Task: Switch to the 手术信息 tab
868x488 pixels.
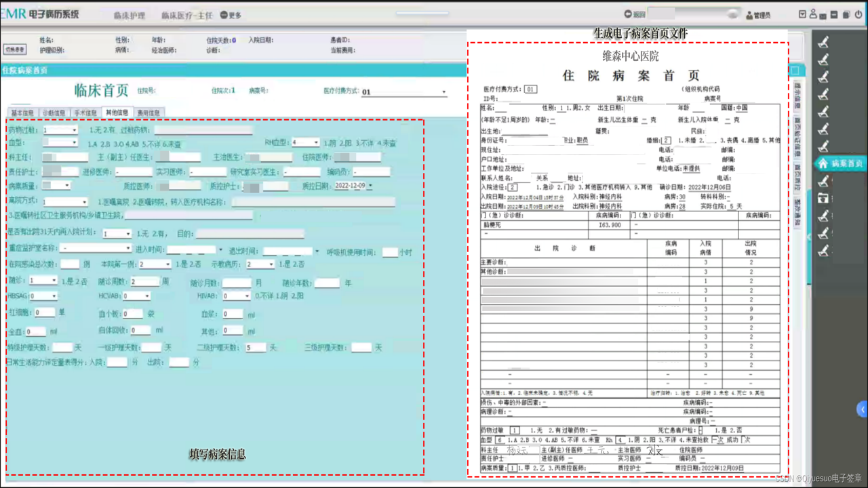Action: 85,113
